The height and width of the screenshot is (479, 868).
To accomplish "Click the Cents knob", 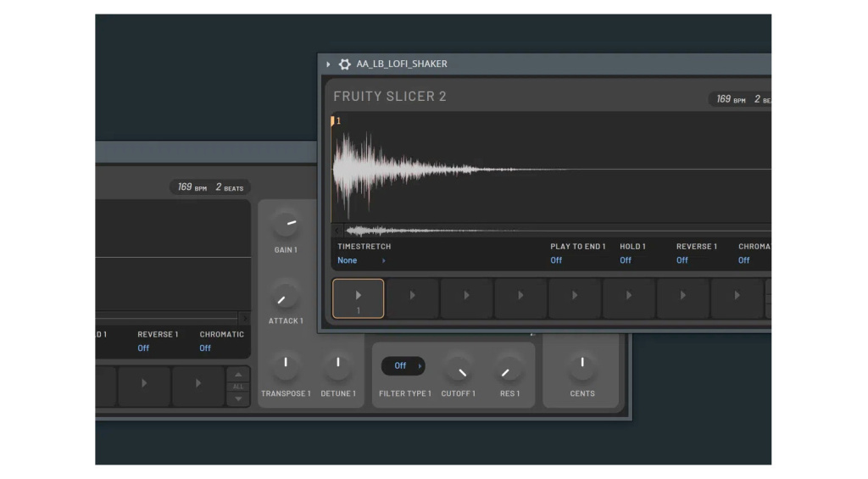I will pyautogui.click(x=582, y=366).
